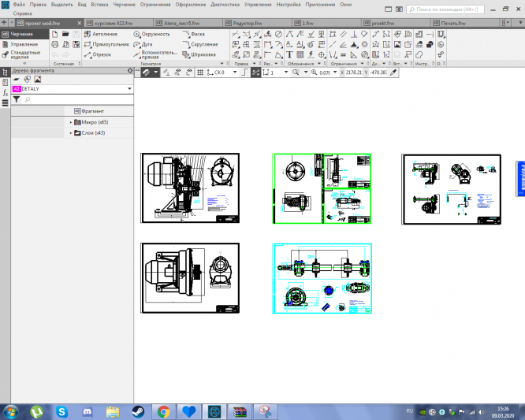Select the Дуга tool

(x=143, y=44)
